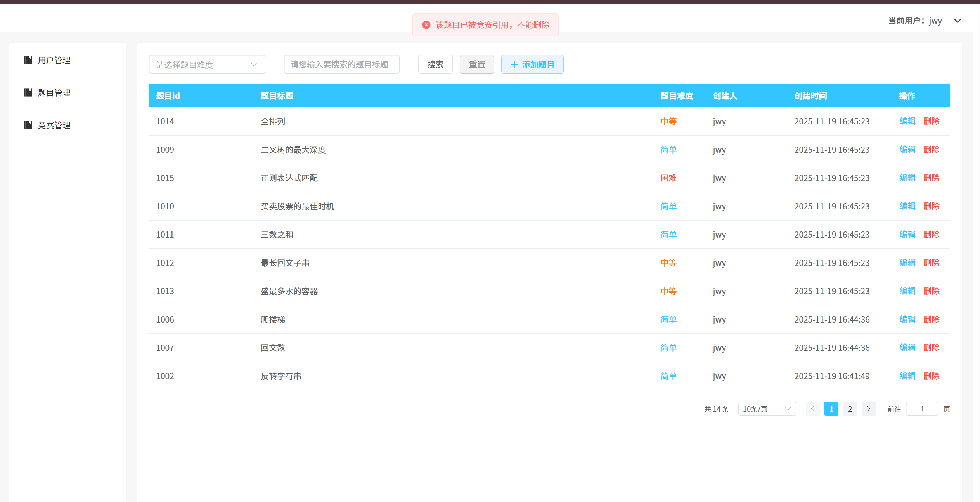
Task: Select page 2 in pagination
Action: (850, 409)
